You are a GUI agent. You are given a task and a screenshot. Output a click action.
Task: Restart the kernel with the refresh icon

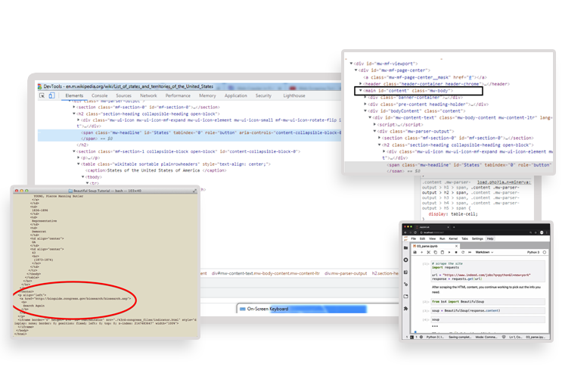coord(463,252)
